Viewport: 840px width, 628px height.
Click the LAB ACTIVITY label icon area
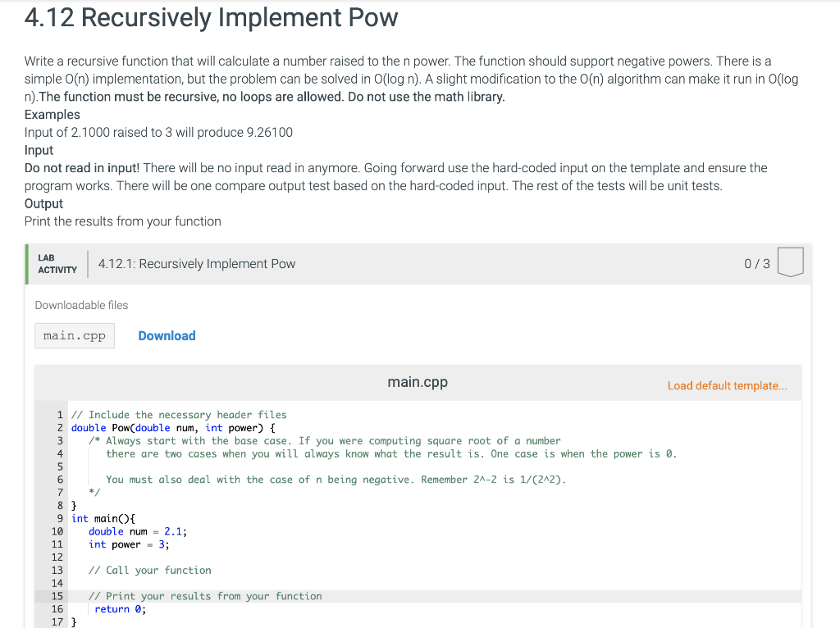click(x=57, y=263)
